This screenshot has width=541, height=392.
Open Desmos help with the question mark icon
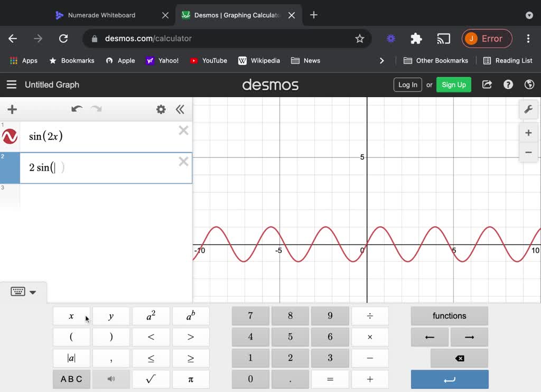click(x=508, y=85)
